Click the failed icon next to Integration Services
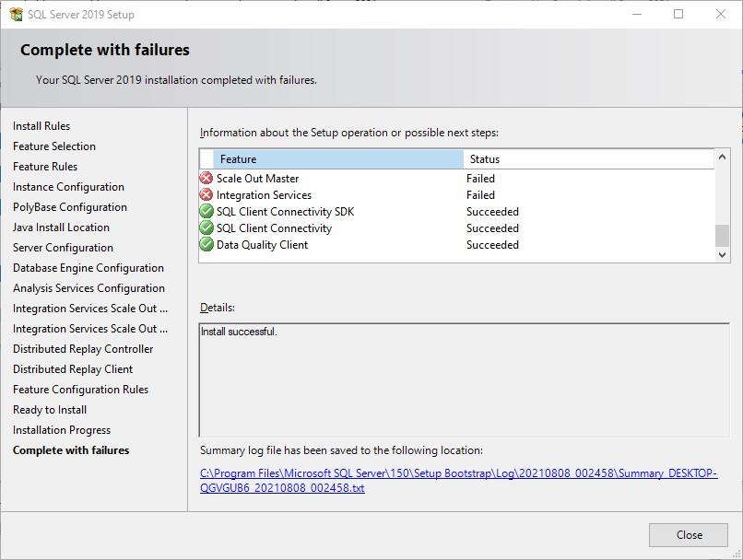 click(x=206, y=195)
